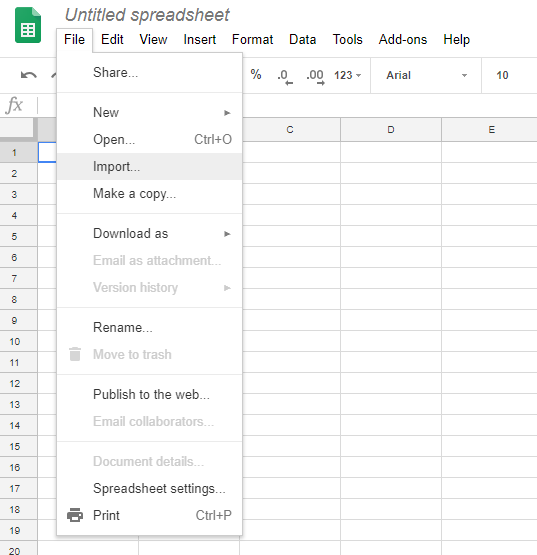Format as percent with % icon

(x=256, y=74)
